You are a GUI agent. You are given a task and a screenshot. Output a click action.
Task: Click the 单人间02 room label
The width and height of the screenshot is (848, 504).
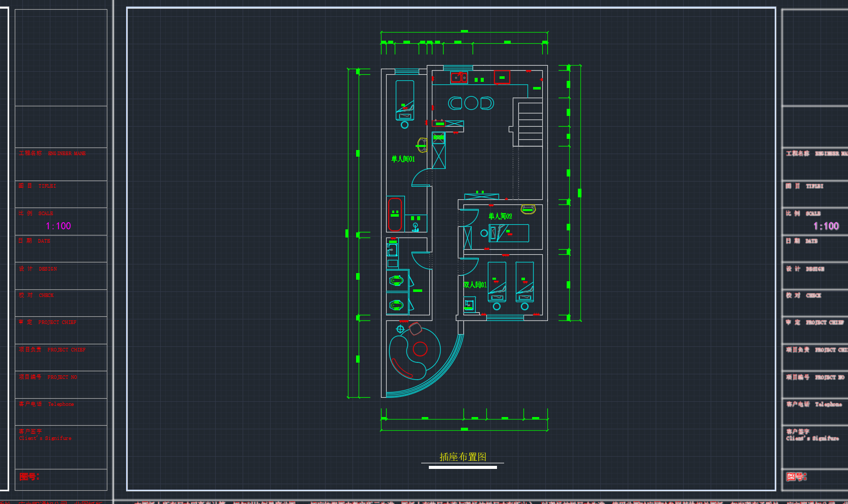click(500, 216)
